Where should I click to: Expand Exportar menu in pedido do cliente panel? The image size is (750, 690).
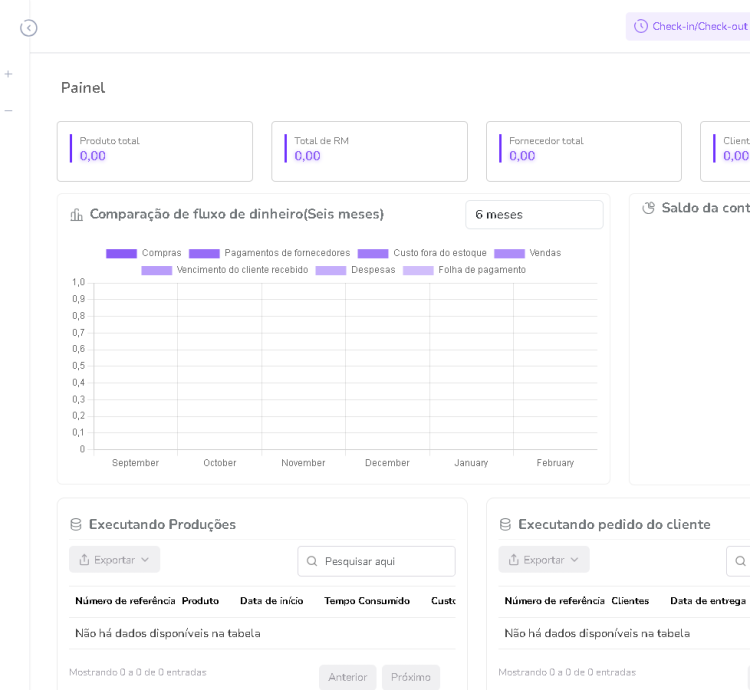(544, 560)
